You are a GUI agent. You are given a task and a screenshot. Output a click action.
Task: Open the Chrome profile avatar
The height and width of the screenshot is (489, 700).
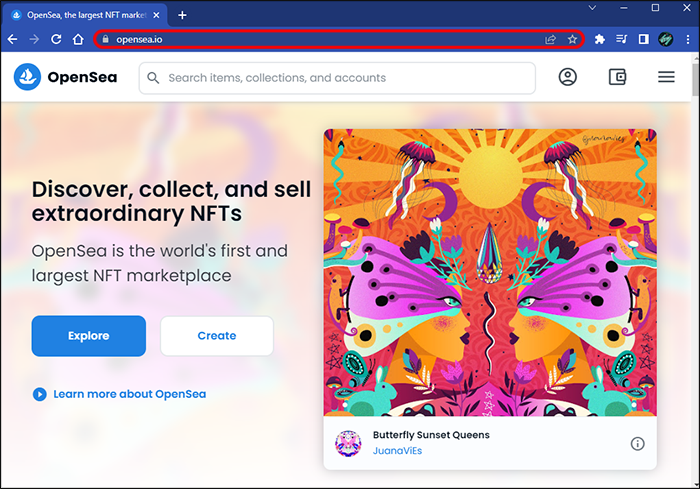665,39
